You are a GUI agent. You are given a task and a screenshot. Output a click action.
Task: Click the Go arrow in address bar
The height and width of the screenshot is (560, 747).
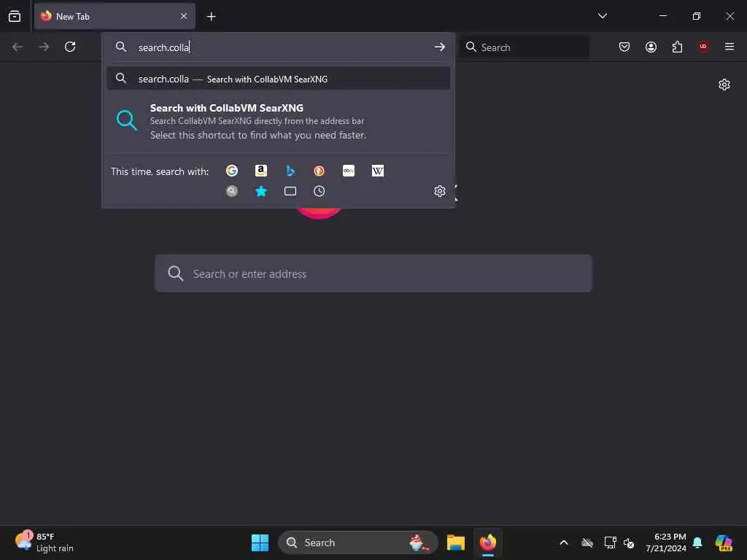[x=439, y=47]
